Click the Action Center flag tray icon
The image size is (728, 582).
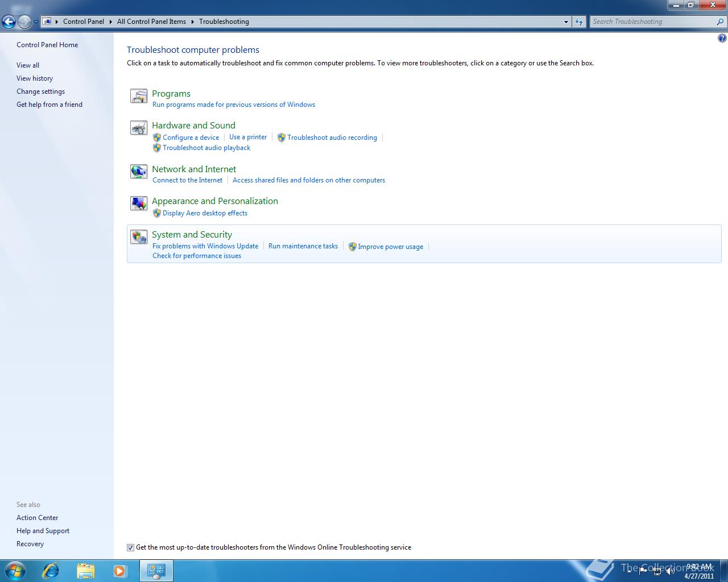point(643,571)
